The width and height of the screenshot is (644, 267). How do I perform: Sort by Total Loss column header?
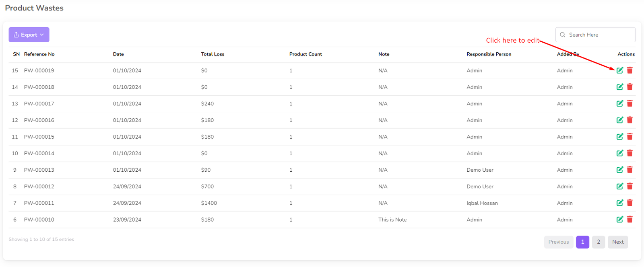coord(213,54)
